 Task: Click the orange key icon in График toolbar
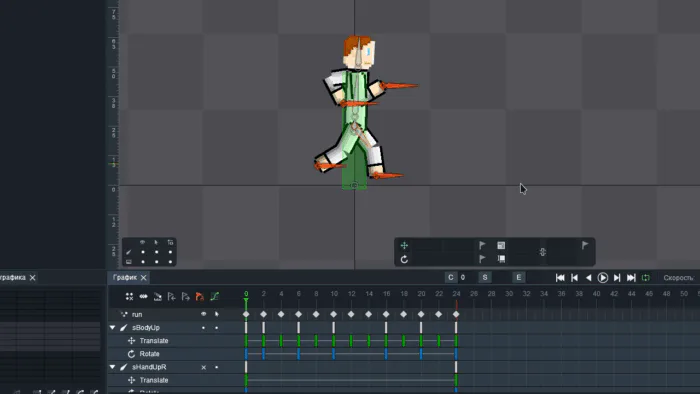[200, 296]
